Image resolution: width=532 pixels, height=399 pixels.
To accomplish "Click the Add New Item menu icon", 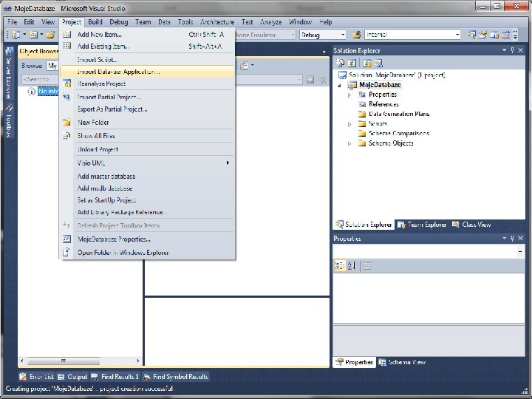I will [x=66, y=34].
